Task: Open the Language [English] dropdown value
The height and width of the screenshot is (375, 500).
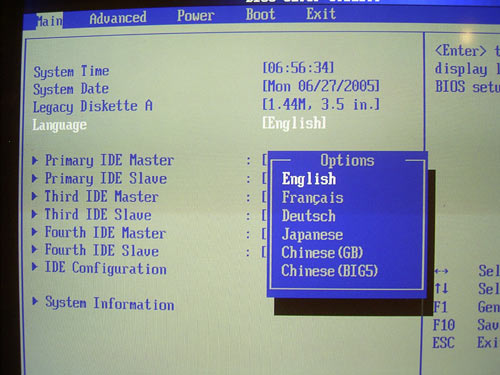Action: [x=294, y=123]
